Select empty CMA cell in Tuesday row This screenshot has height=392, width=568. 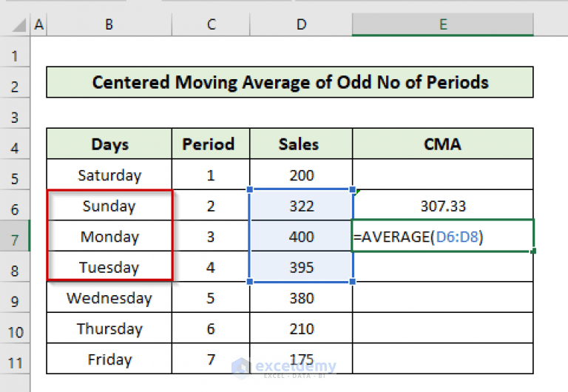pos(443,267)
